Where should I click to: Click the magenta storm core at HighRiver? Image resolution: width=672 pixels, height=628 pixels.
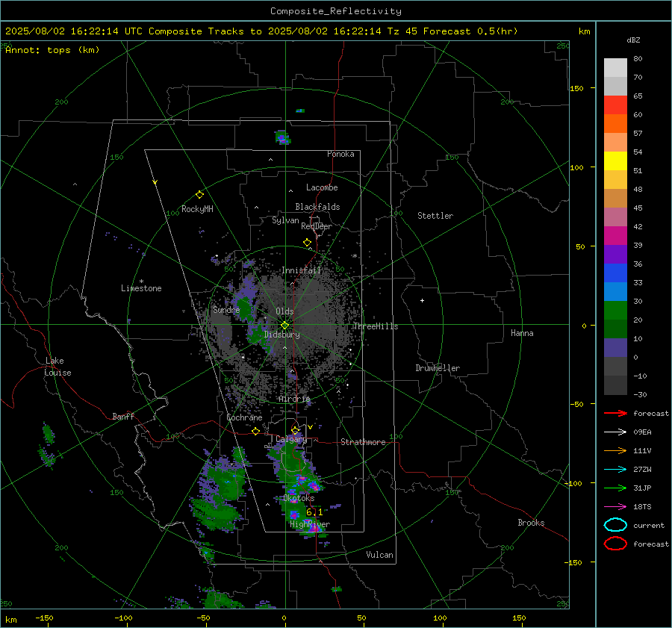tap(315, 529)
